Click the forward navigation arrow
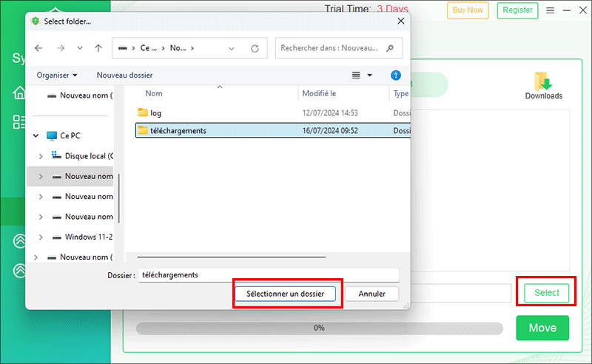The height and width of the screenshot is (364, 592). (59, 48)
